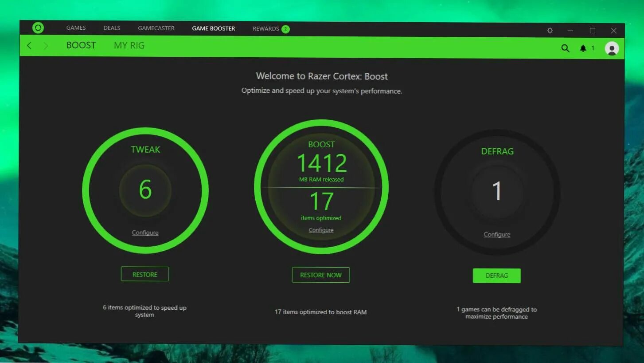Open the Games menu tab
Screen dimensions: 644x363
(76, 28)
